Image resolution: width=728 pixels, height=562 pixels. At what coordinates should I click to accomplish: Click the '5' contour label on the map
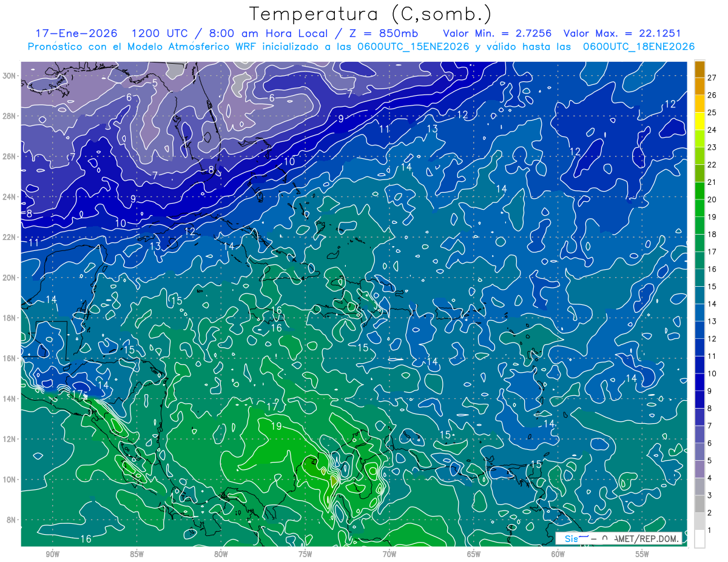coord(155,83)
